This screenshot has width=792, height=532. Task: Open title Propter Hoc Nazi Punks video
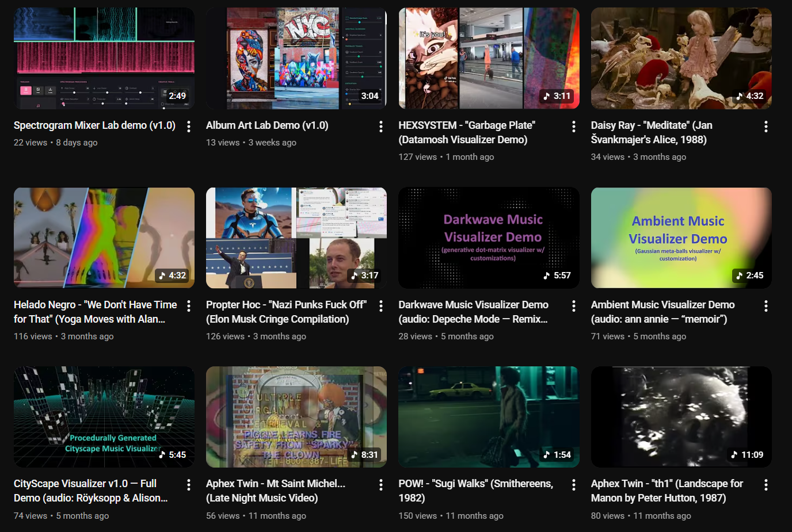(x=286, y=312)
